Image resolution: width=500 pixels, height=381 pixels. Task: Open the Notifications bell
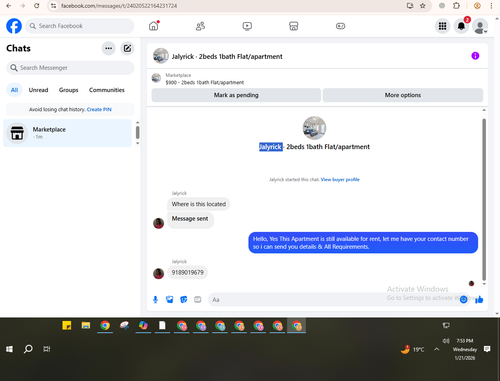point(461,26)
